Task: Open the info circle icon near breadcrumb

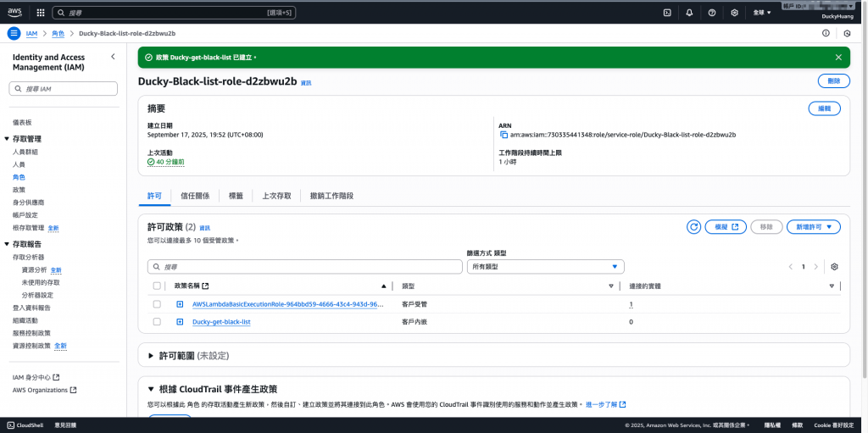Action: click(826, 33)
